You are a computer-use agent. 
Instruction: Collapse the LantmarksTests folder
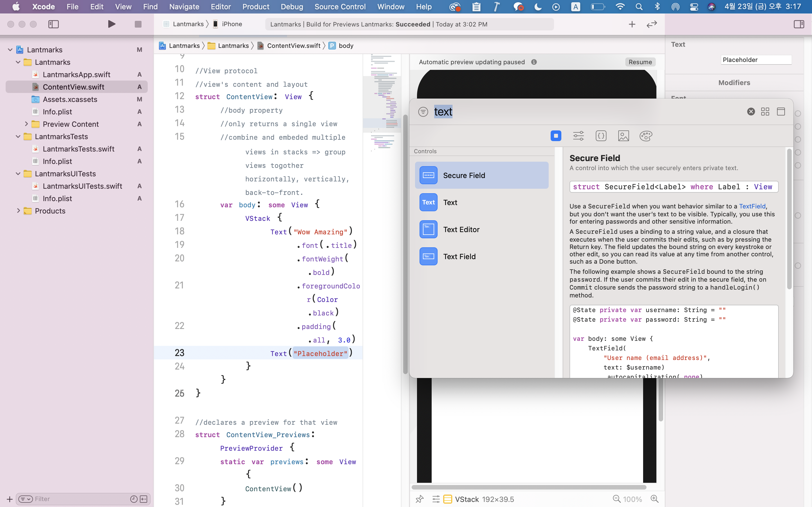point(18,137)
